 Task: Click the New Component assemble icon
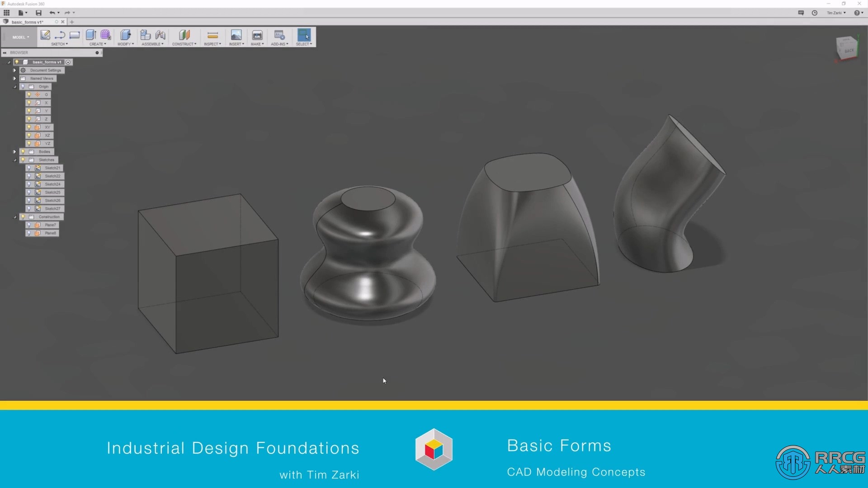click(x=145, y=35)
